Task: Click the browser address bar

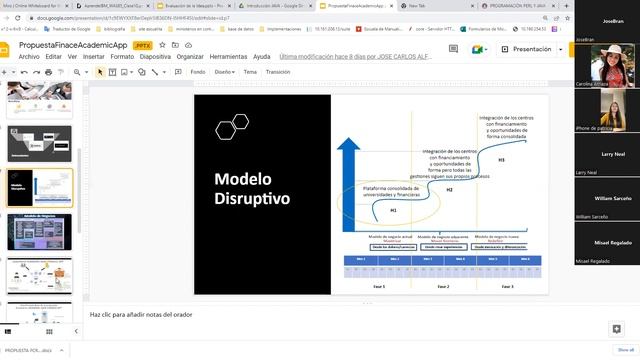Action: [286, 18]
